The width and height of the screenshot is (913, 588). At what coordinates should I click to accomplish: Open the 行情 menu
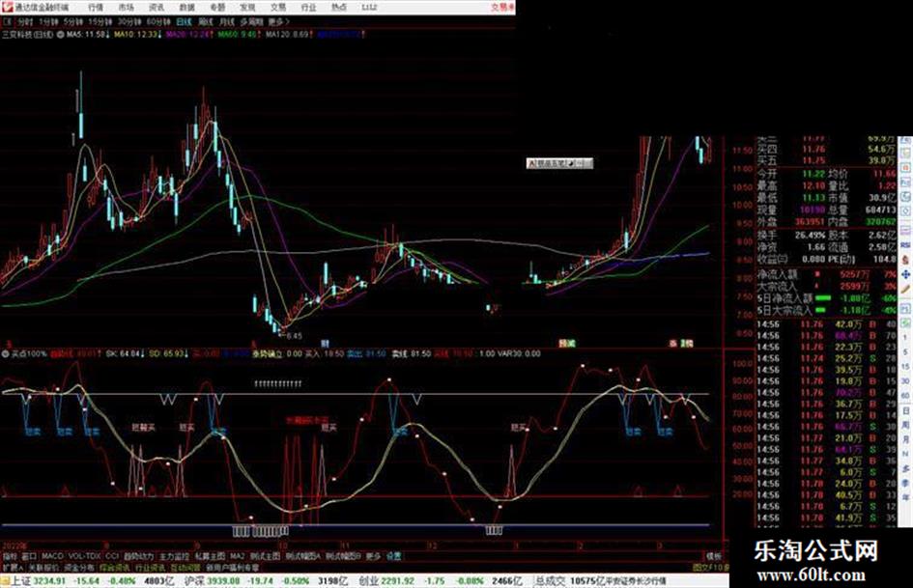pyautogui.click(x=96, y=7)
